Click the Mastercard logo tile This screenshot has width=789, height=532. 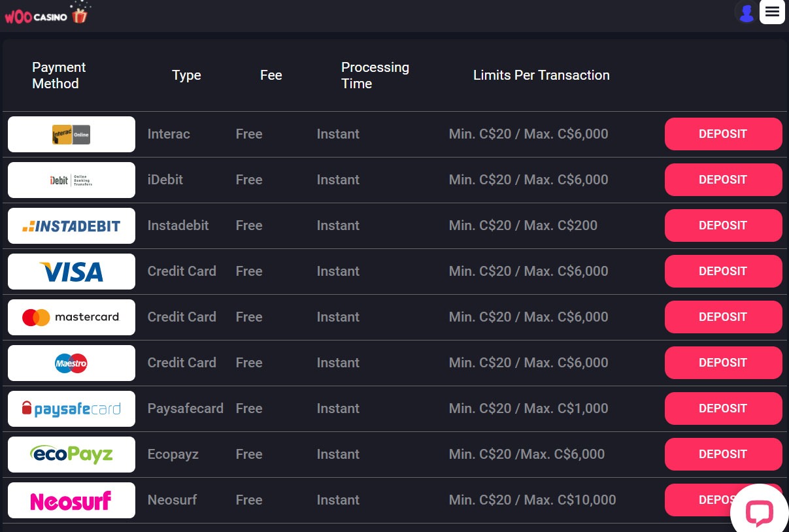click(71, 318)
